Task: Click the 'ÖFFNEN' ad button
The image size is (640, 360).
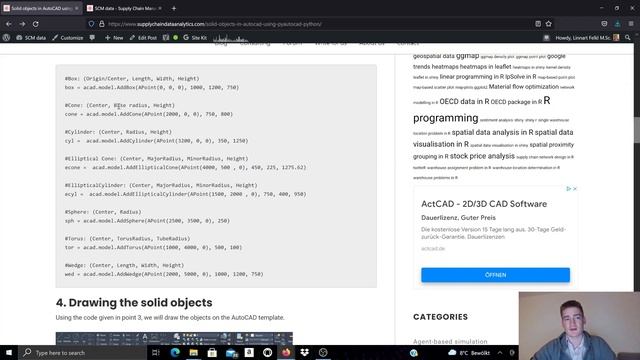Action: 496,275
